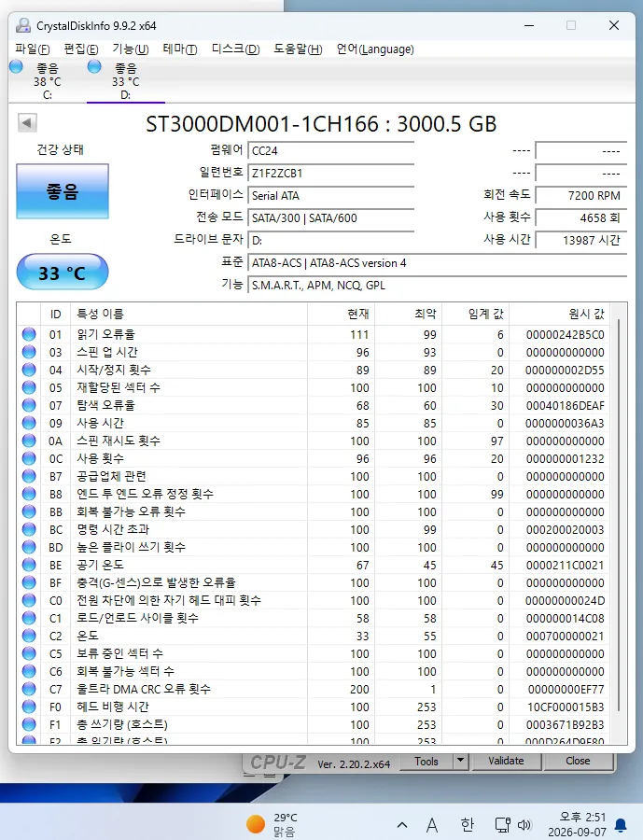Open the 편집(E) menu
The height and width of the screenshot is (840, 643).
(x=81, y=49)
